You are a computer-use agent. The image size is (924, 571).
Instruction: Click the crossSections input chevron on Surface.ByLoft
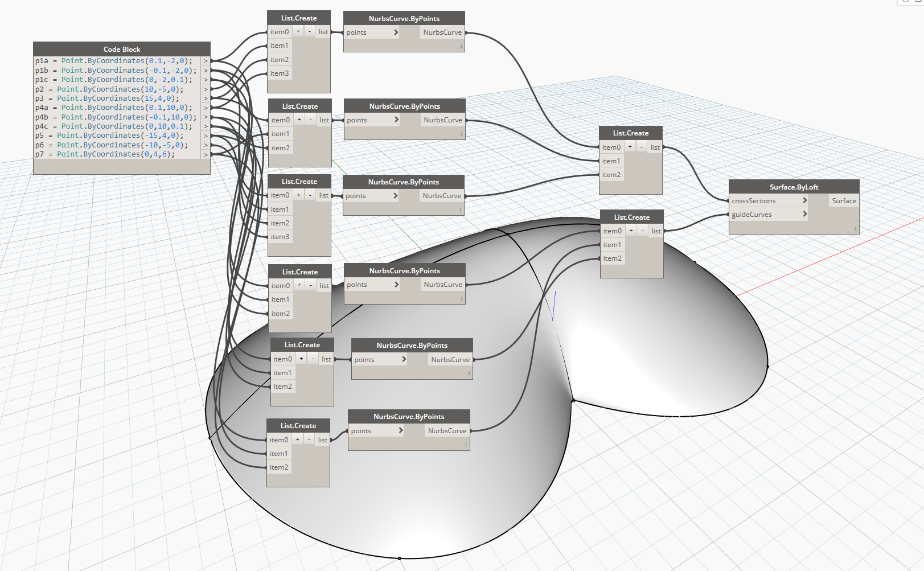(804, 200)
